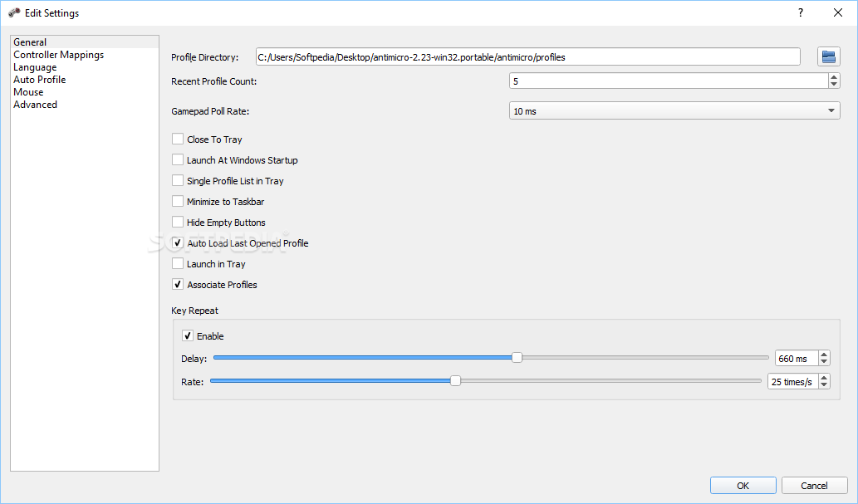
Task: Increase Recent Profile Count with up arrow
Action: [x=834, y=77]
